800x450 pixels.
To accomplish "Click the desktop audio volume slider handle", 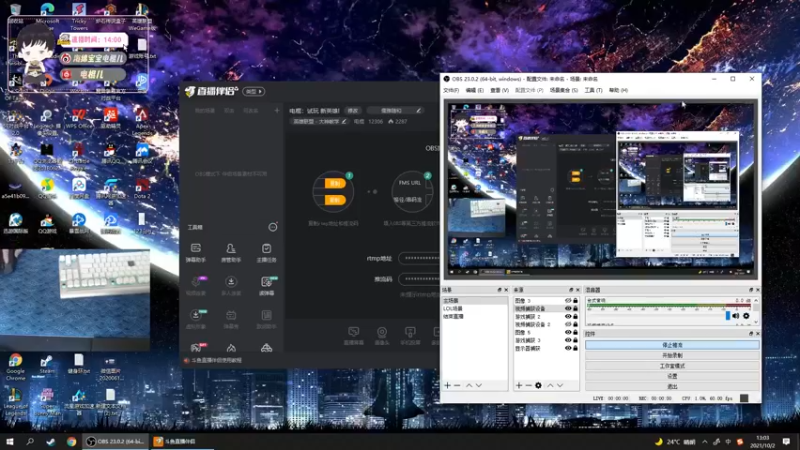I will (x=728, y=316).
